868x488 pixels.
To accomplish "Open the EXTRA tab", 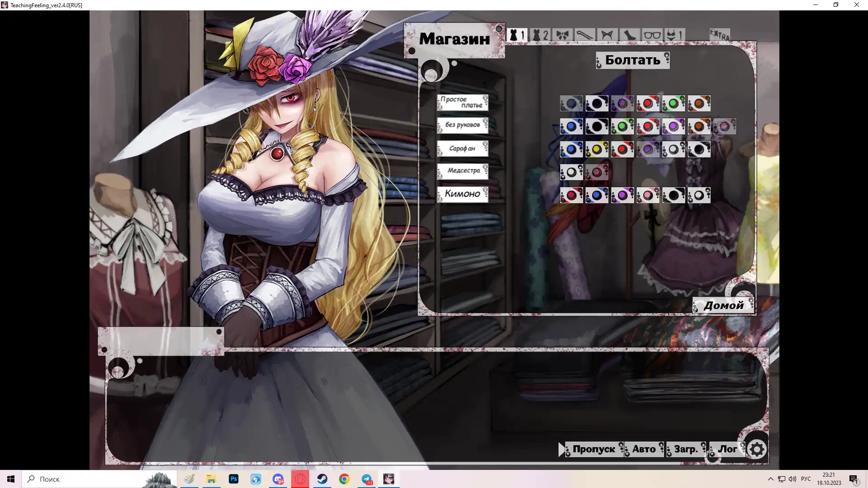I will [x=719, y=34].
